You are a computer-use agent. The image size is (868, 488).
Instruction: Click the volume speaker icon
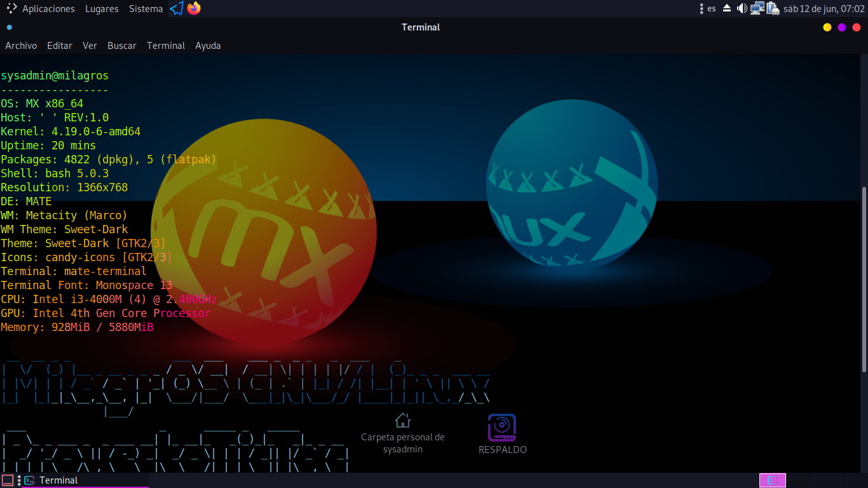tap(742, 8)
